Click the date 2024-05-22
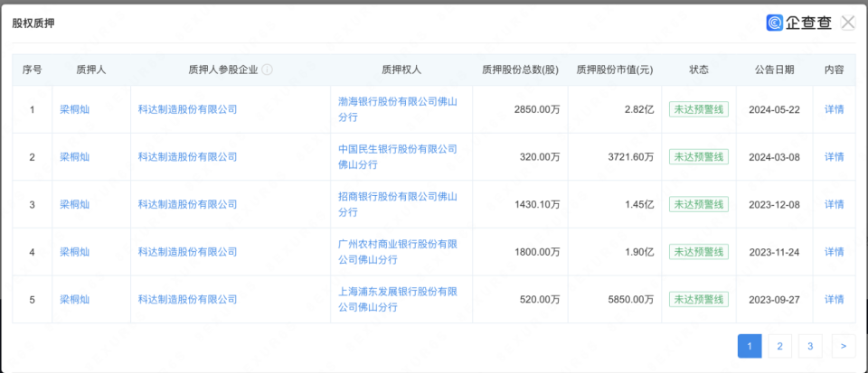Screen dimensions: 868x373 click(774, 109)
